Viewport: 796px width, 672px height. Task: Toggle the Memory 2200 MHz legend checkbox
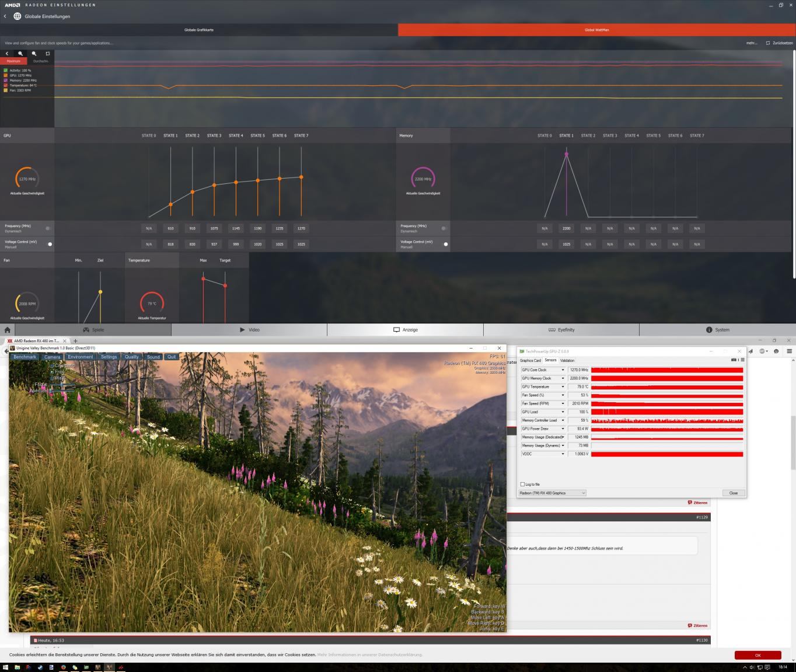click(x=6, y=81)
